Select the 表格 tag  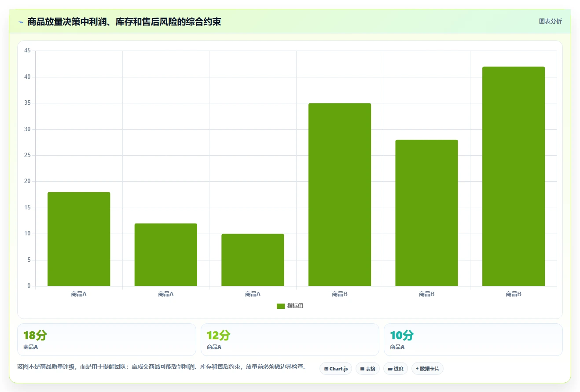[x=367, y=369]
